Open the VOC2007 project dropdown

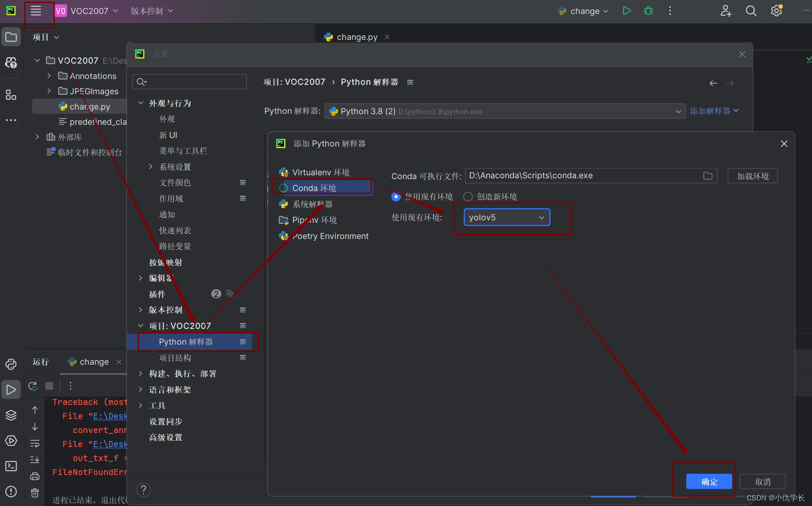coord(87,11)
